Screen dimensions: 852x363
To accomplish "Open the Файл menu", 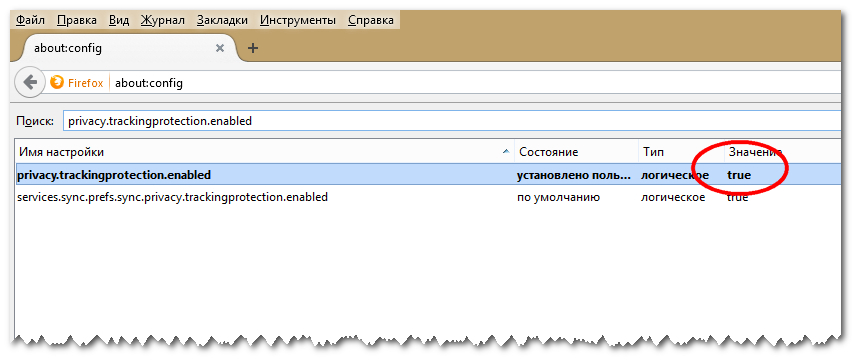I will click(x=30, y=21).
